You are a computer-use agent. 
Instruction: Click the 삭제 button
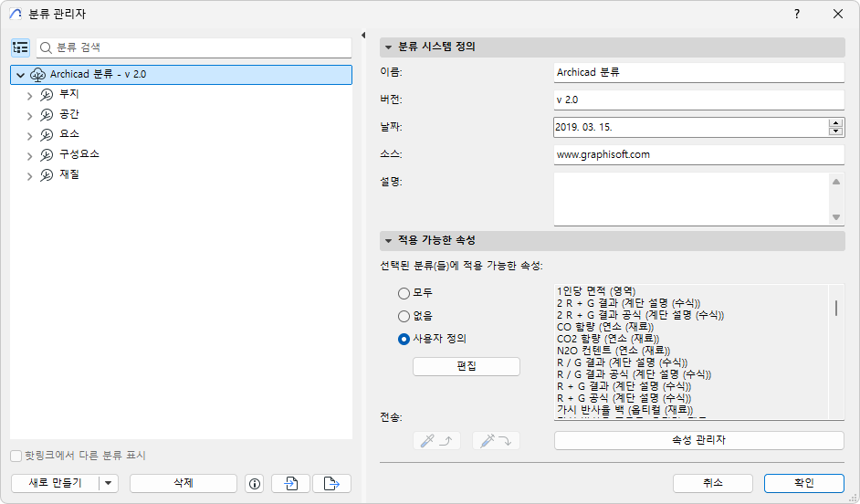pyautogui.click(x=184, y=484)
